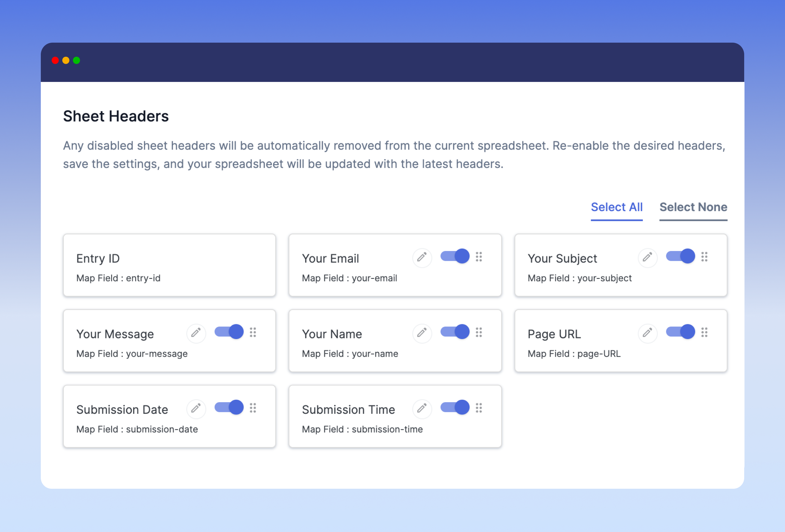Click the Your Subject drag handle
Screen dimensions: 785x532
704,257
